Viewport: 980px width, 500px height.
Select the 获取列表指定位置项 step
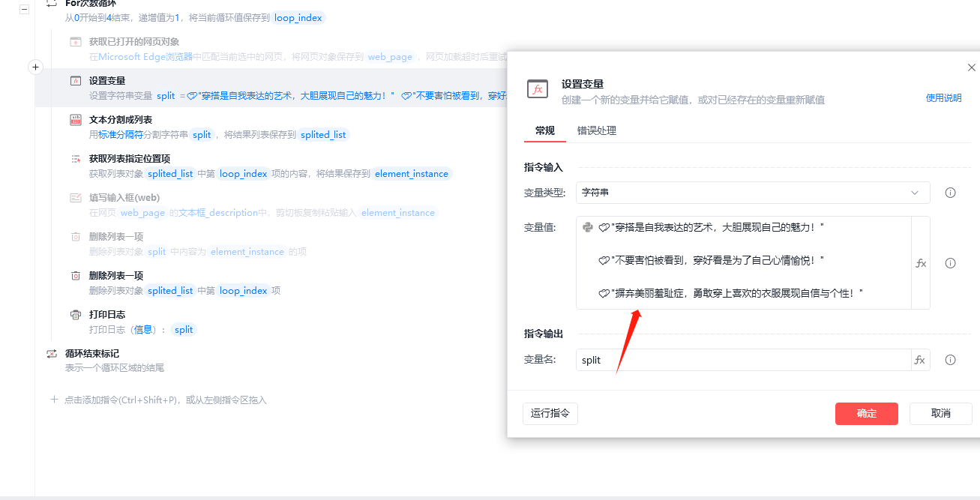(129, 159)
